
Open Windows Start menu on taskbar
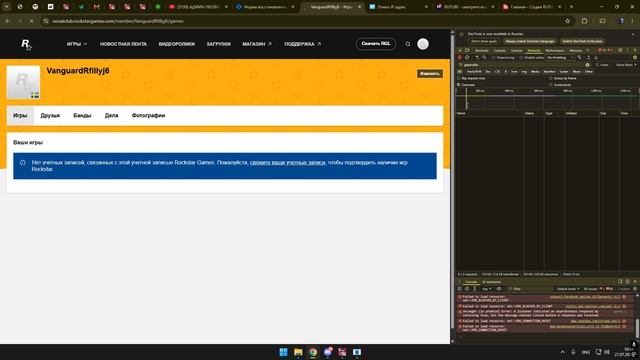[x=283, y=352]
